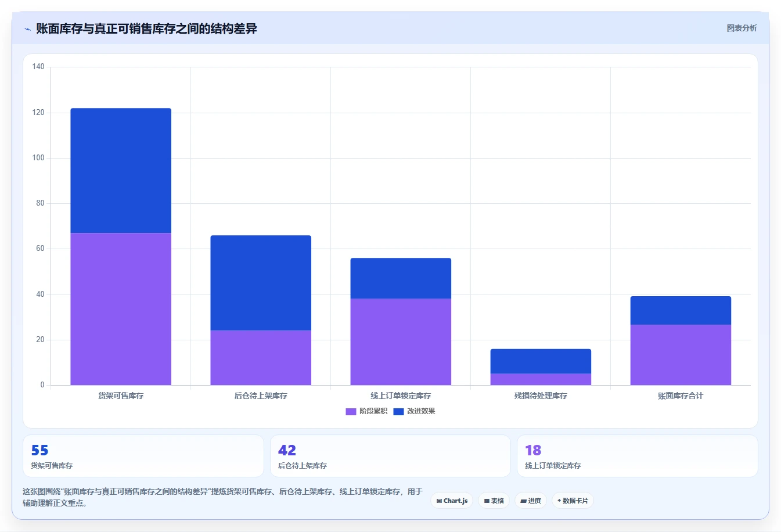Select the 数据卡片 tag chip
The height and width of the screenshot is (532, 781).
tap(573, 501)
